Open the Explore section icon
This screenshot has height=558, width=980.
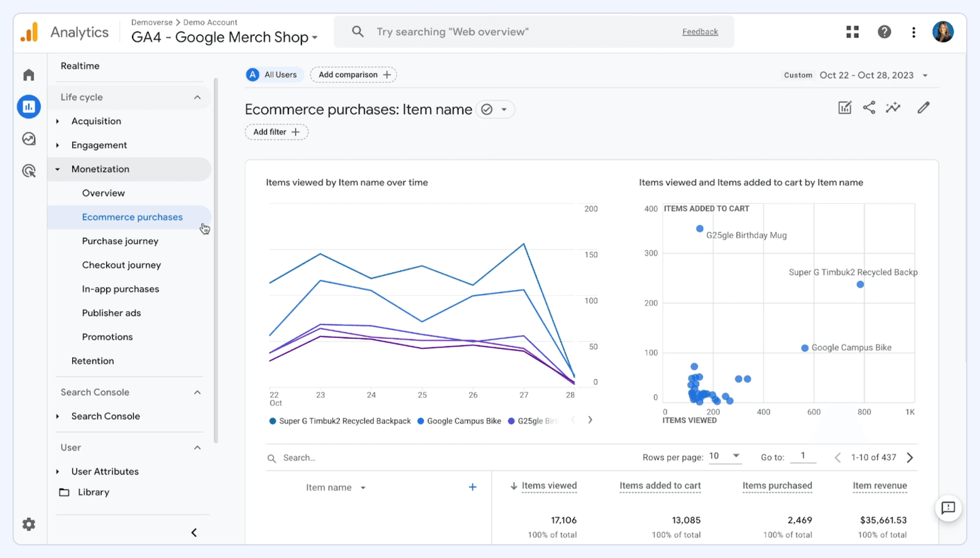click(x=28, y=139)
